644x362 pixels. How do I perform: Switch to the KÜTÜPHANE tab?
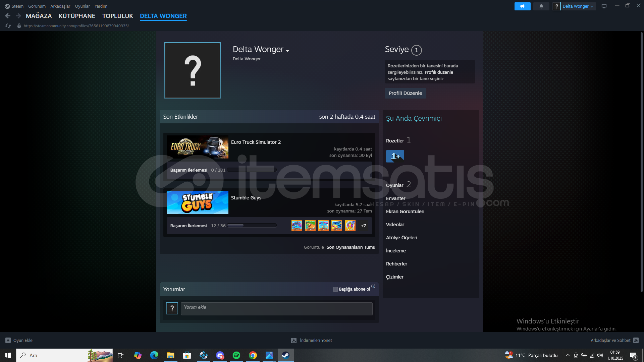click(x=77, y=16)
